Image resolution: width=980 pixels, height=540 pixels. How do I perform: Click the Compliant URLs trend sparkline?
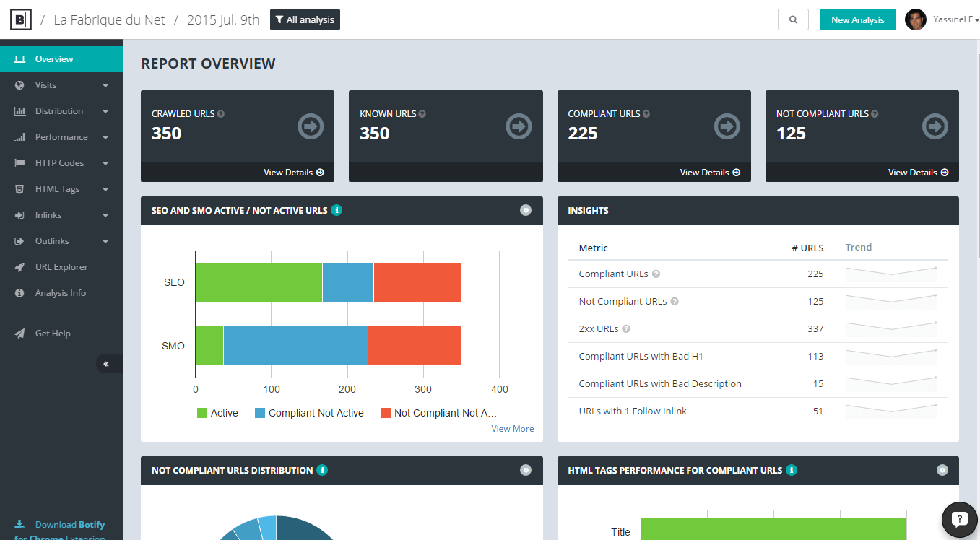click(x=891, y=274)
